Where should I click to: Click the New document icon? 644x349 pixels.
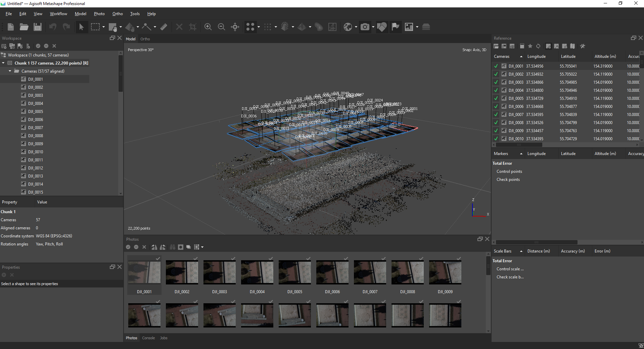pos(11,27)
